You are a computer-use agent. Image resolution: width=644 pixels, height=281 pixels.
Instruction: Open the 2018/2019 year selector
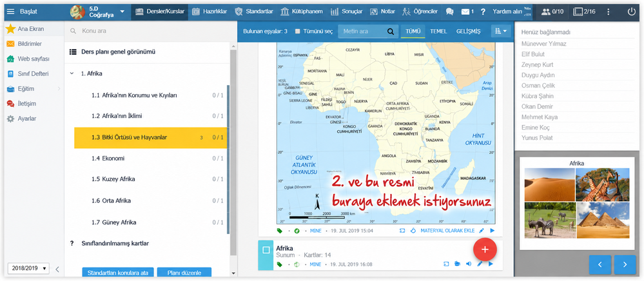click(28, 268)
